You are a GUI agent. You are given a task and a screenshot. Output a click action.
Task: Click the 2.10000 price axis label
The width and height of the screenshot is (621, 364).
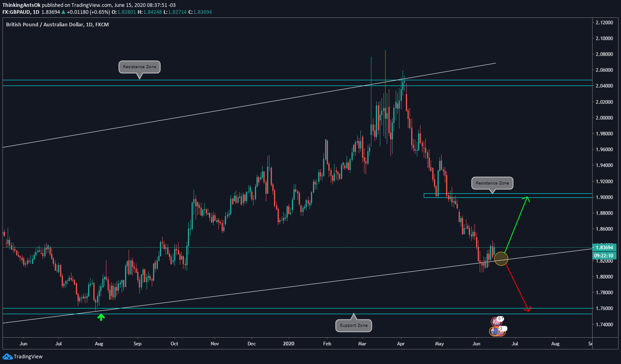pyautogui.click(x=604, y=39)
